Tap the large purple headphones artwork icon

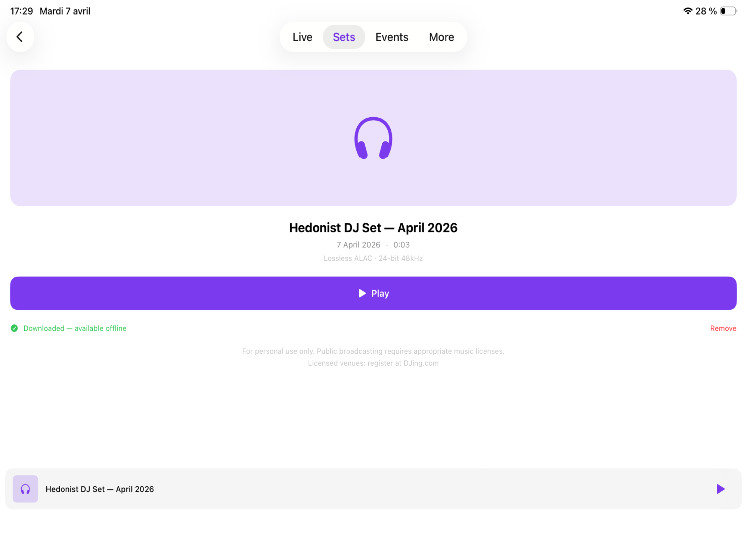coord(373,138)
